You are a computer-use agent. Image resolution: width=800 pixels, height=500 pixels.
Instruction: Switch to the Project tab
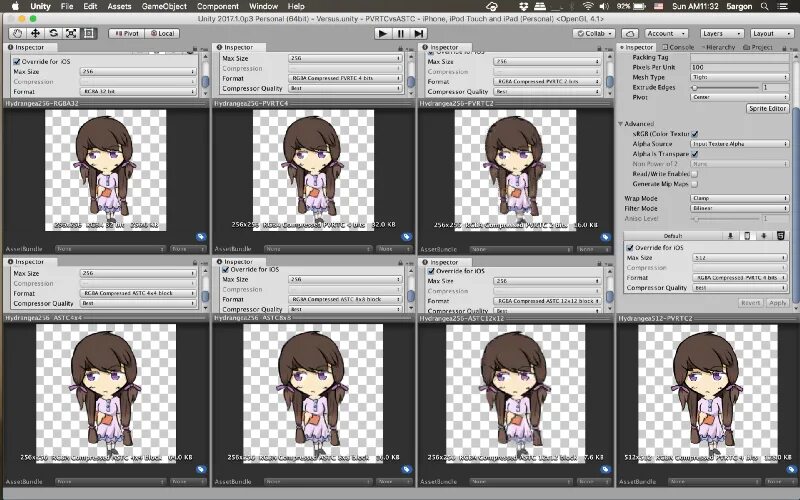[x=758, y=47]
